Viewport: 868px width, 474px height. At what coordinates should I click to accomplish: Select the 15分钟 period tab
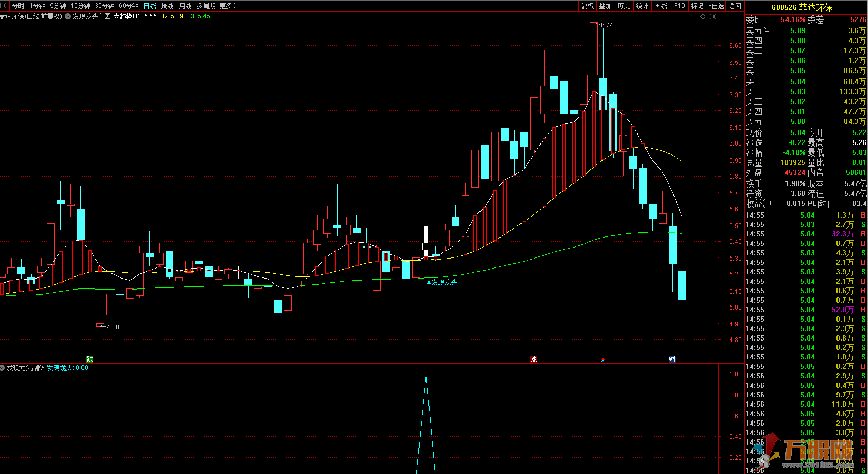click(80, 6)
